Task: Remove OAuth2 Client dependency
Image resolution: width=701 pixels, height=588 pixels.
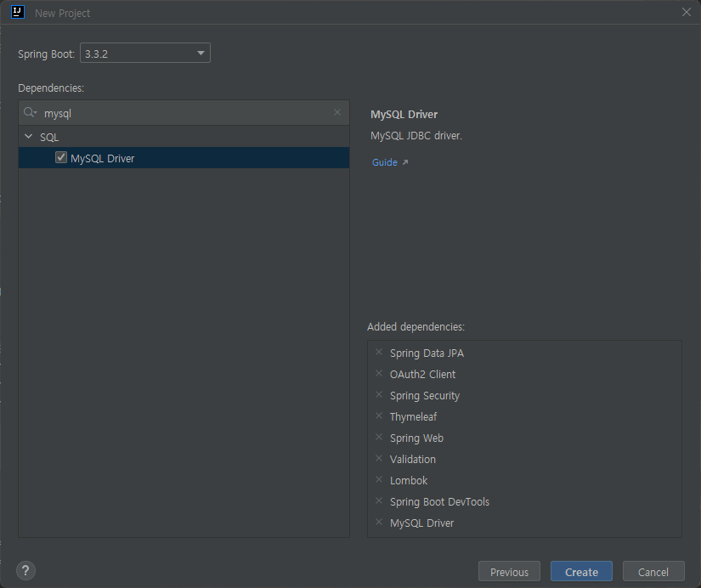Action: [379, 373]
